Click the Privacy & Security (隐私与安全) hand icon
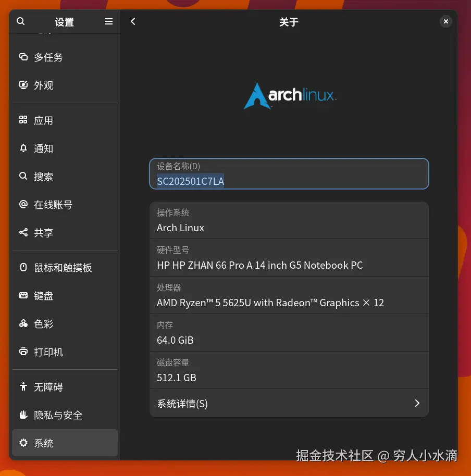 coord(23,415)
